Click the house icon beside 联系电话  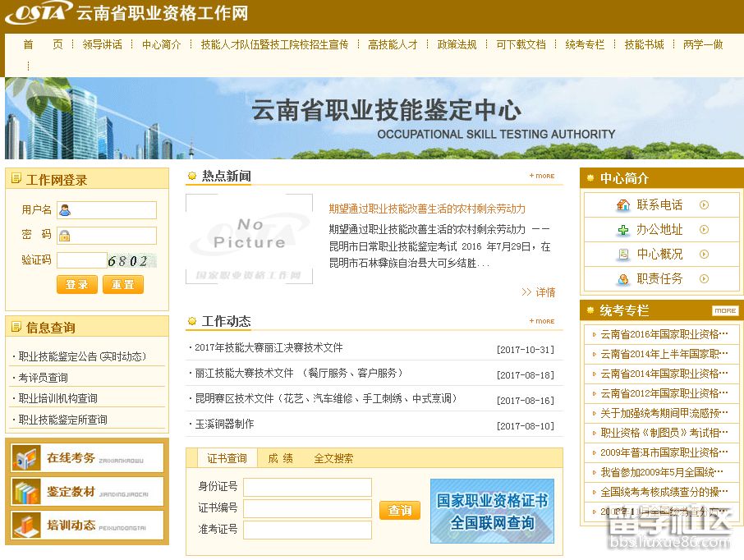pyautogui.click(x=623, y=205)
